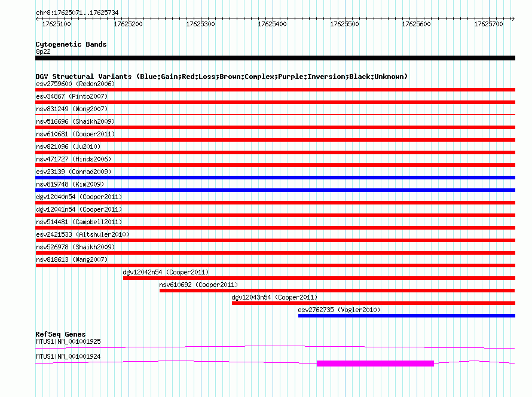
Task: Click the esv2762735 (Vogler2010) label
Action: pyautogui.click(x=339, y=310)
